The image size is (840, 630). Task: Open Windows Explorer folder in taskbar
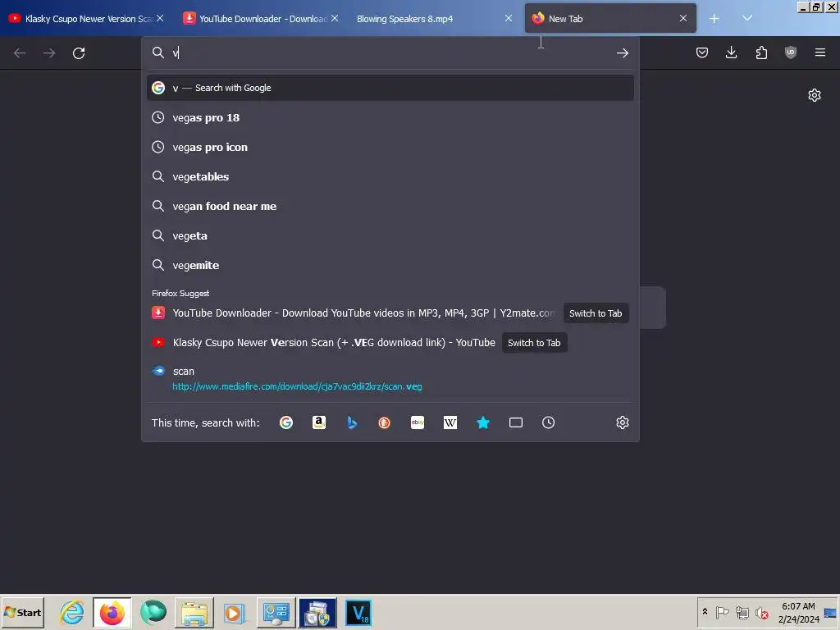coord(194,612)
